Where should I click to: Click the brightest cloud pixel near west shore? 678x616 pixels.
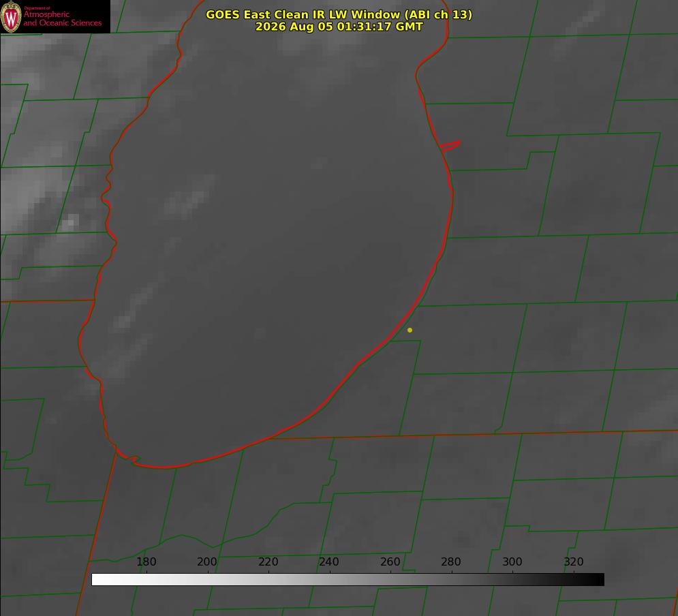pos(70,222)
